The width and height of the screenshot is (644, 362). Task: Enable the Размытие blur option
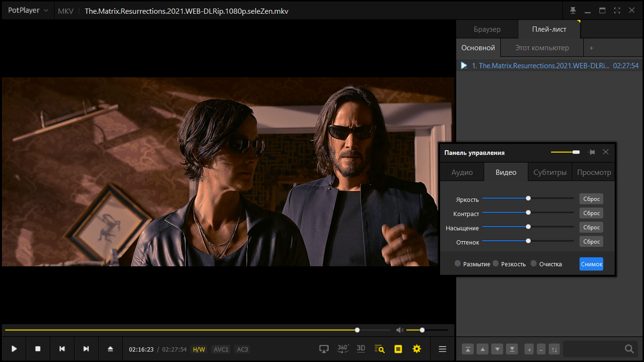[x=458, y=263]
